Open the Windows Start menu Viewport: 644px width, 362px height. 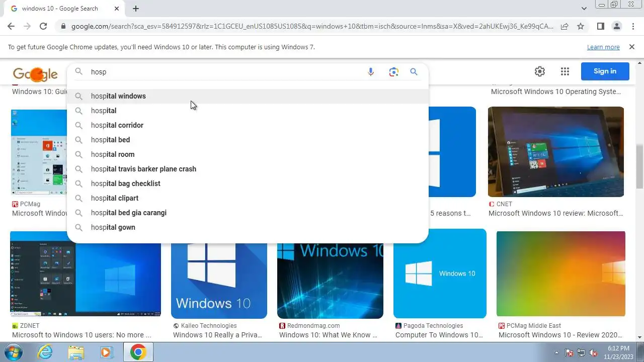click(14, 352)
